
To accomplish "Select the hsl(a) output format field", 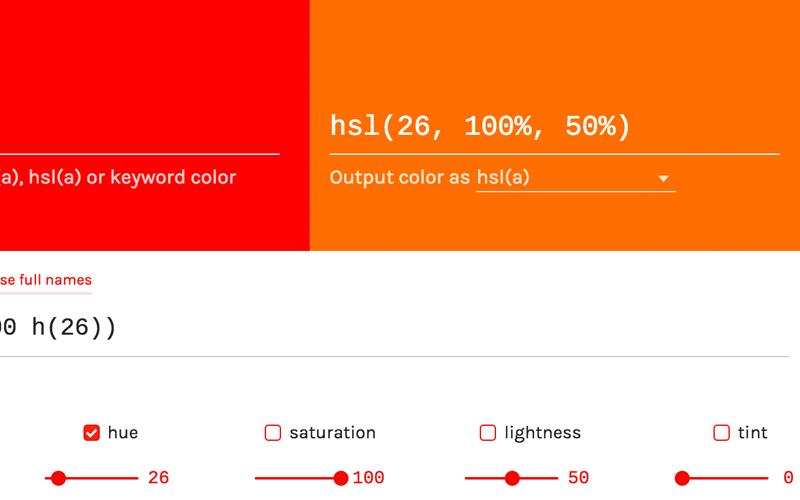I will (576, 178).
